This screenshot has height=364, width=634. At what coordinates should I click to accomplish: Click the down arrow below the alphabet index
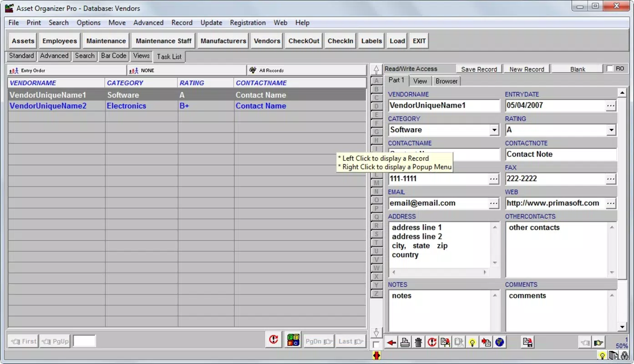pos(376,333)
